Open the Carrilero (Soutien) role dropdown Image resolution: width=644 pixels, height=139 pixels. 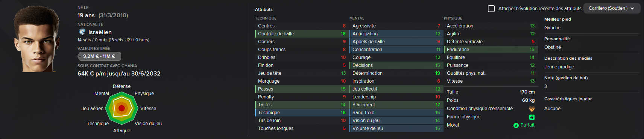(x=612, y=8)
